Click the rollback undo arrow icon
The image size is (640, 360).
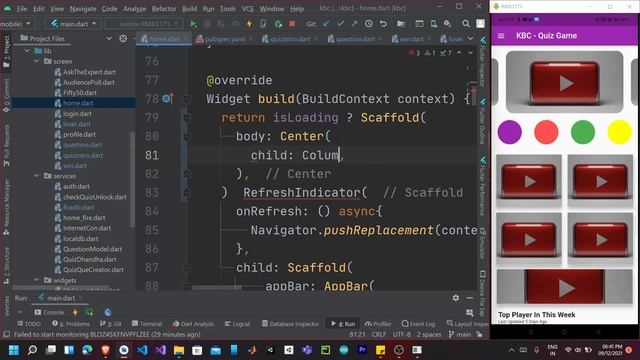[x=383, y=24]
